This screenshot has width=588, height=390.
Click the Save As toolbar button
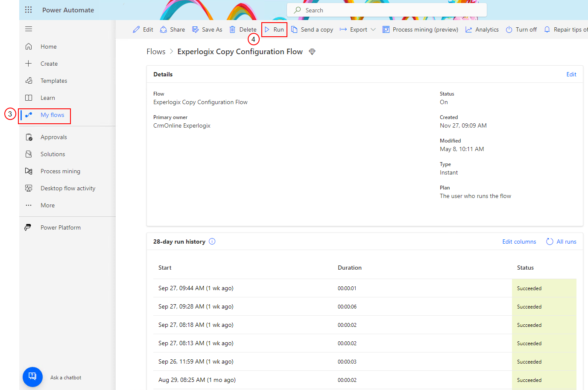(207, 29)
